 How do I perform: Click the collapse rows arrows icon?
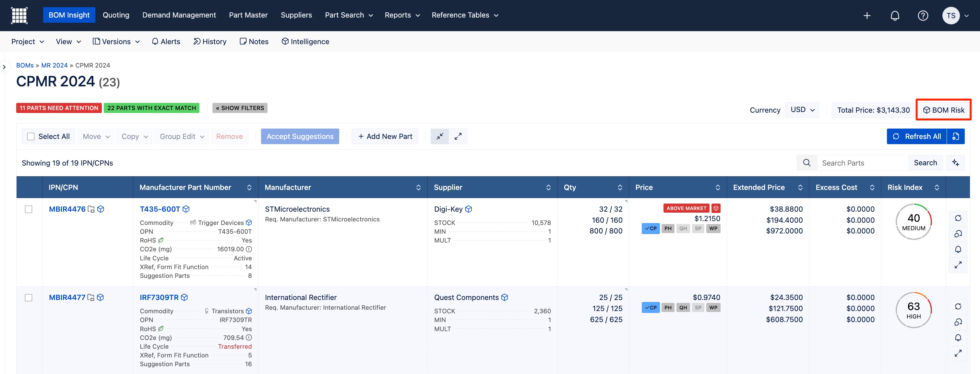[x=440, y=136]
